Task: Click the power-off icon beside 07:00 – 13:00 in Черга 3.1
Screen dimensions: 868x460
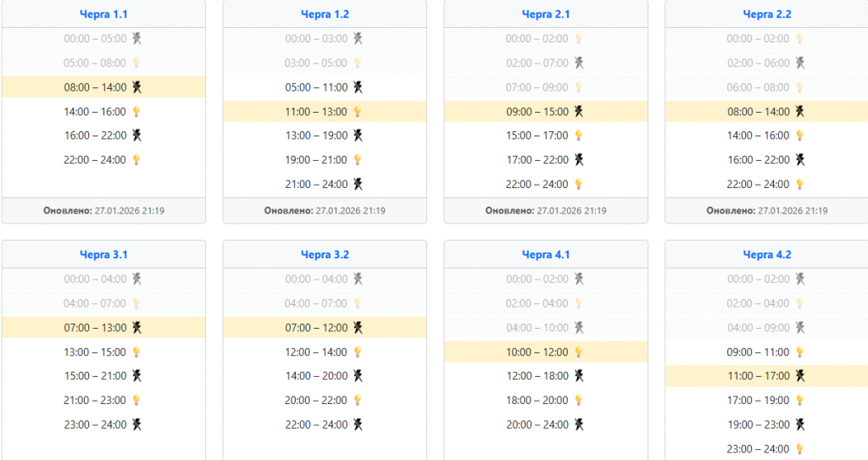Action: tap(136, 327)
